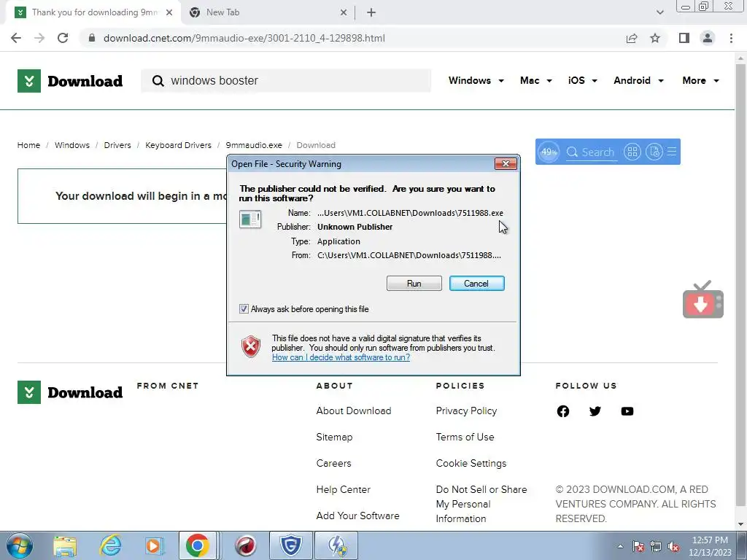
Task: Open the Twitter follow icon
Action: [x=595, y=411]
